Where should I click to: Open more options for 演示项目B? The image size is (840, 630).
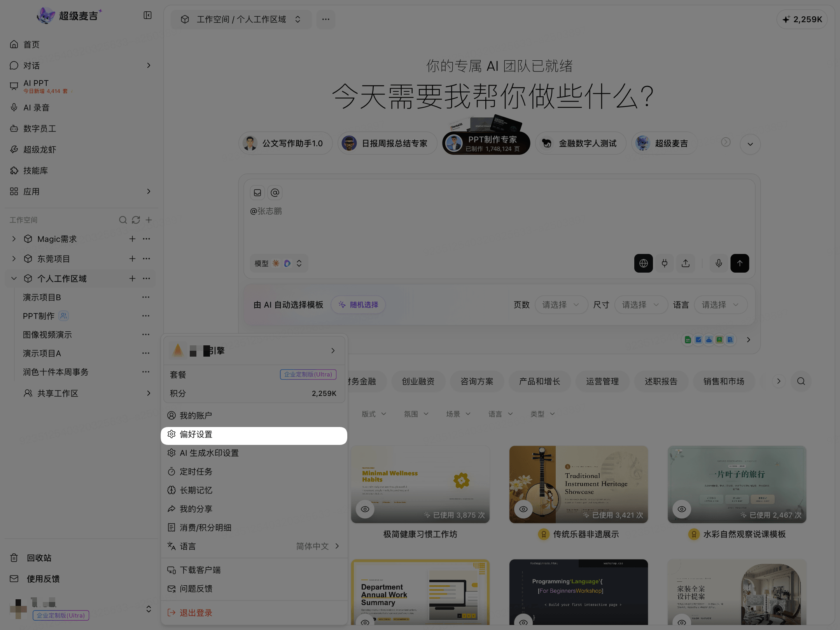point(146,297)
